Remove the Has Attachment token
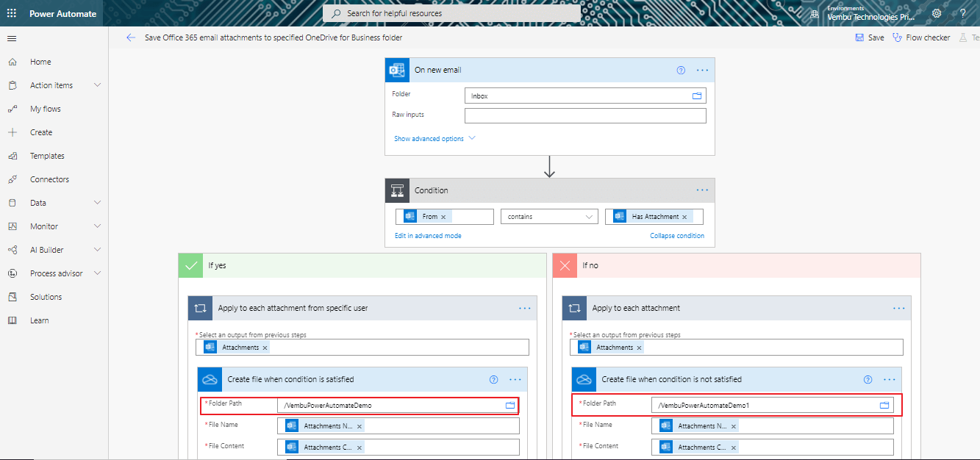 click(684, 217)
